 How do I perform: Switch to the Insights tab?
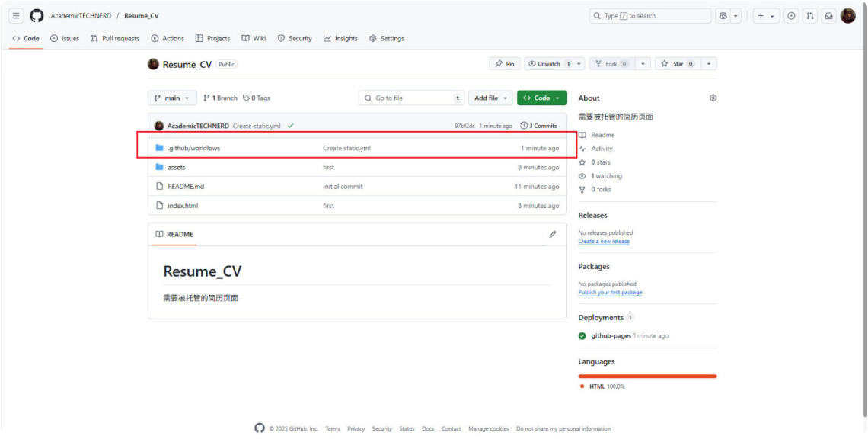click(x=341, y=38)
